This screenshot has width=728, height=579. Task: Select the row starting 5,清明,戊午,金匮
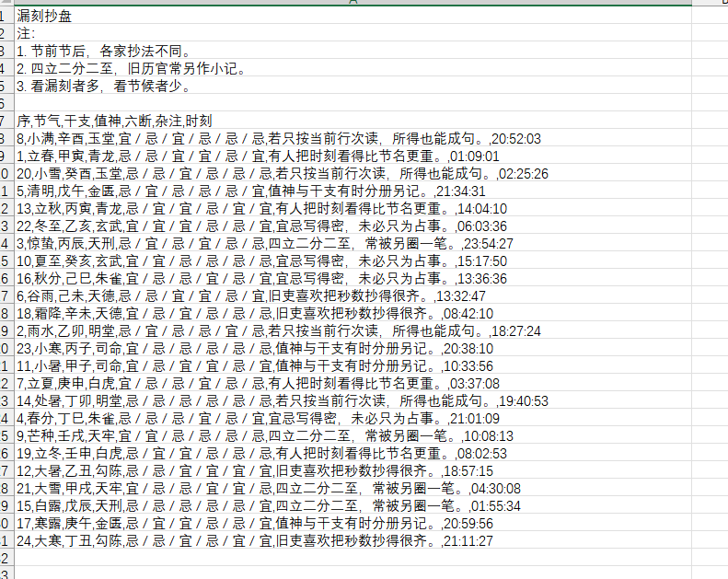click(x=352, y=191)
